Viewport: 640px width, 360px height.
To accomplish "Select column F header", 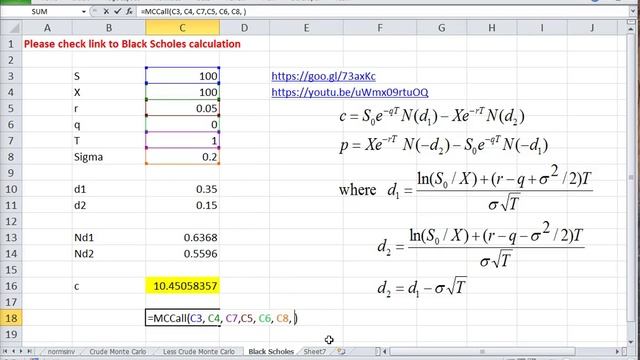I will click(x=380, y=28).
